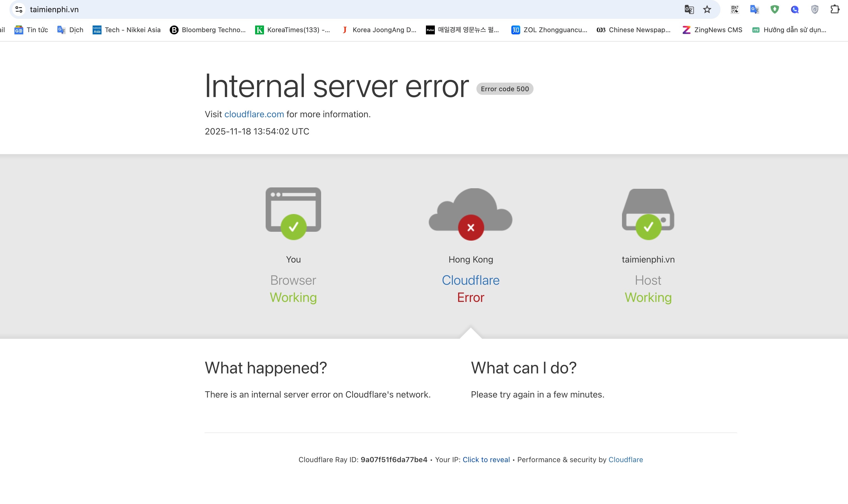The image size is (848, 504).
Task: Open the Tech - Nikkei Asia bookmark
Action: pyautogui.click(x=126, y=30)
